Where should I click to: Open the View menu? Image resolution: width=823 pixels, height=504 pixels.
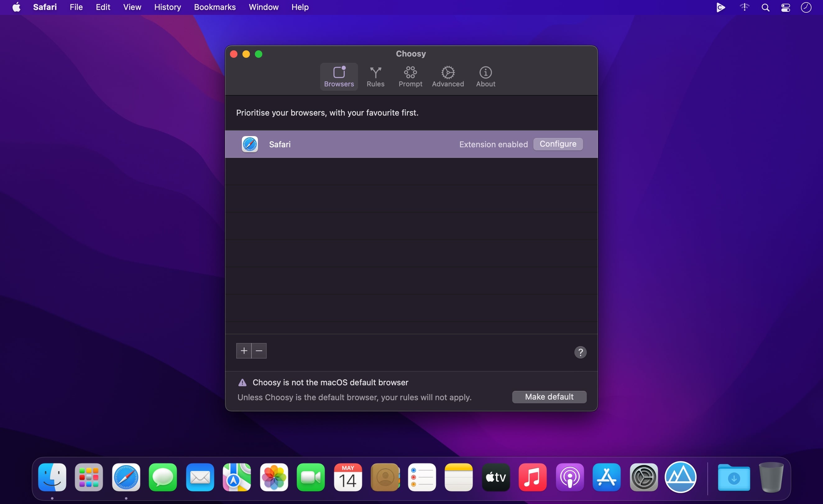(132, 7)
